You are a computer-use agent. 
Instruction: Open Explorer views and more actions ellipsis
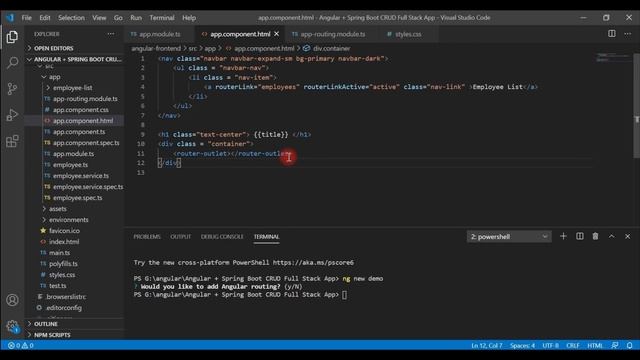111,34
